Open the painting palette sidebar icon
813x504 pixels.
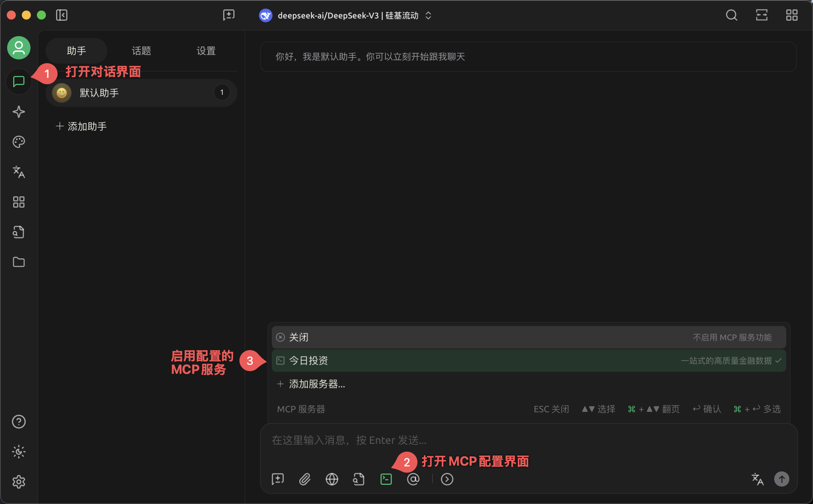point(19,142)
